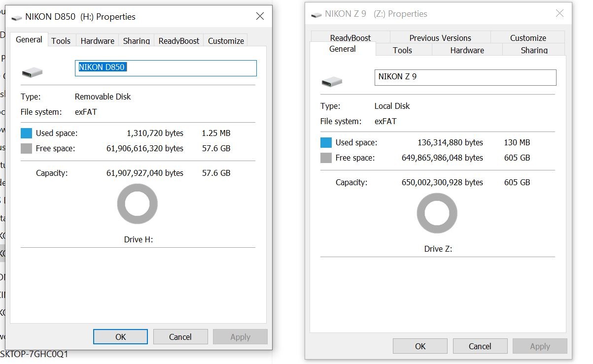Viewport: 593px width, 364px height.
Task: Close the NIKON D850 Properties window
Action: coord(260,16)
